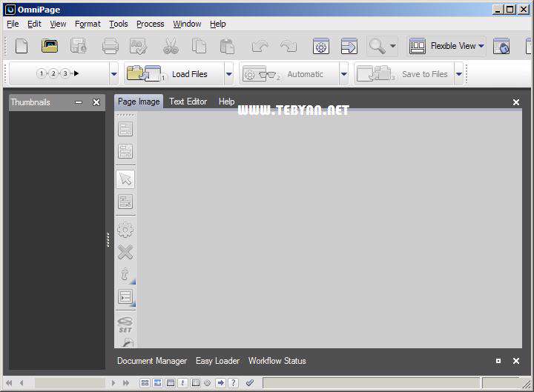Click the page number field in status bar
Image resolution: width=534 pixels, height=392 pixels.
pos(70,383)
